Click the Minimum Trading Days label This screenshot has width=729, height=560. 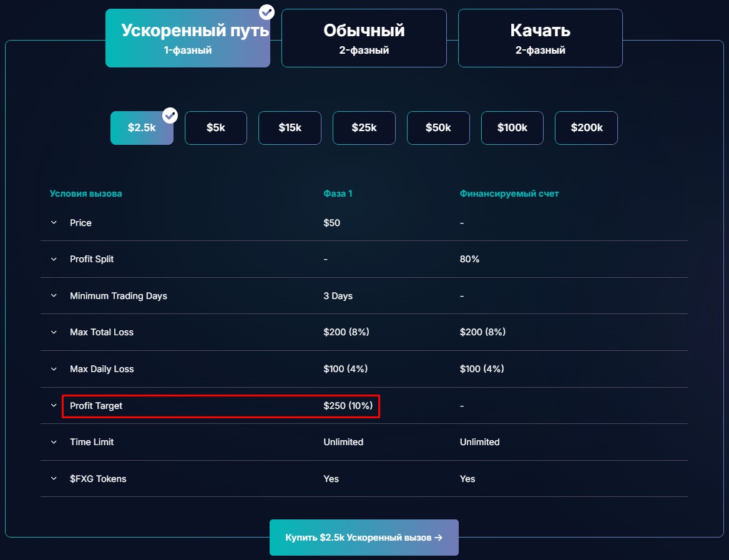119,296
